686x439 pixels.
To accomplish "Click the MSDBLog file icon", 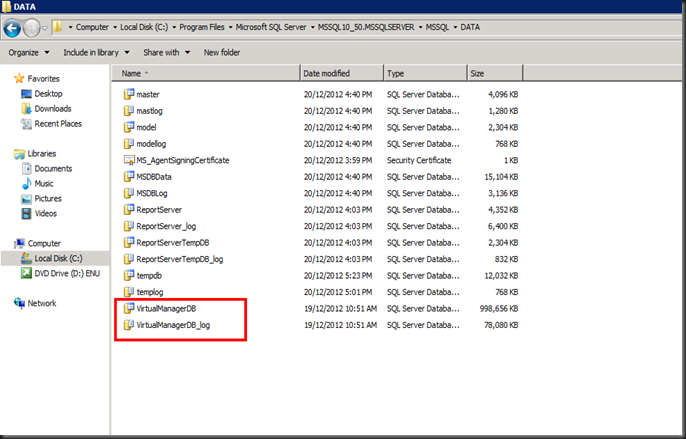I will [x=129, y=193].
